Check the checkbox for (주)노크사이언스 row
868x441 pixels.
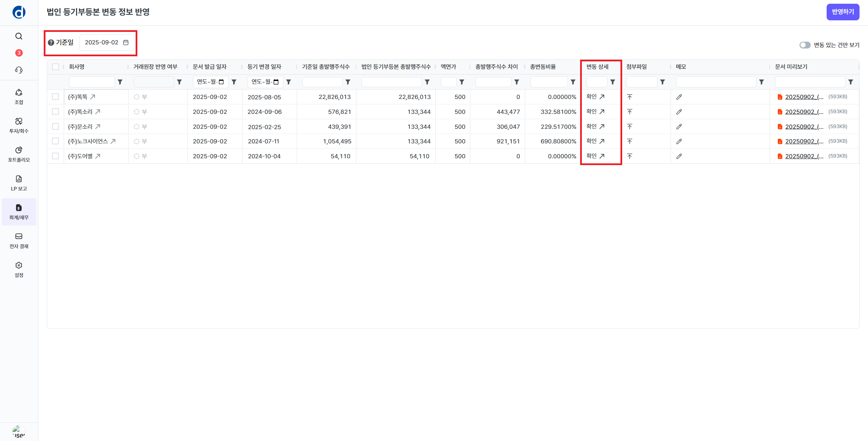[56, 141]
